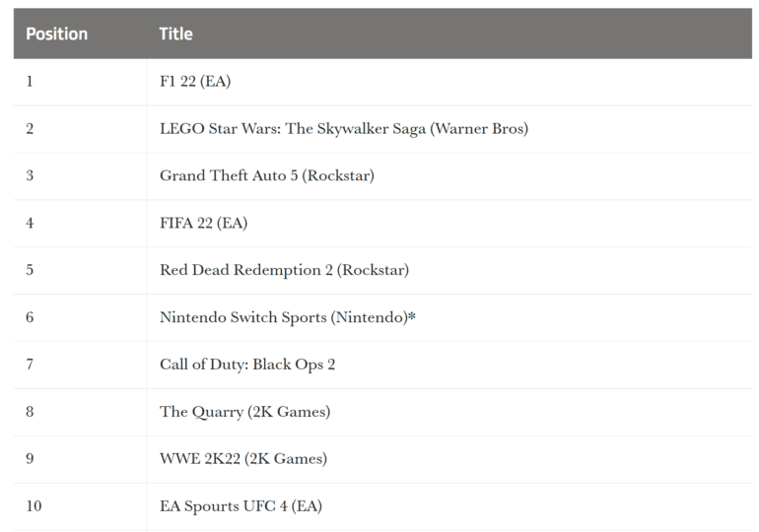The height and width of the screenshot is (532, 759).
Task: Click the Position column header
Action: [56, 33]
